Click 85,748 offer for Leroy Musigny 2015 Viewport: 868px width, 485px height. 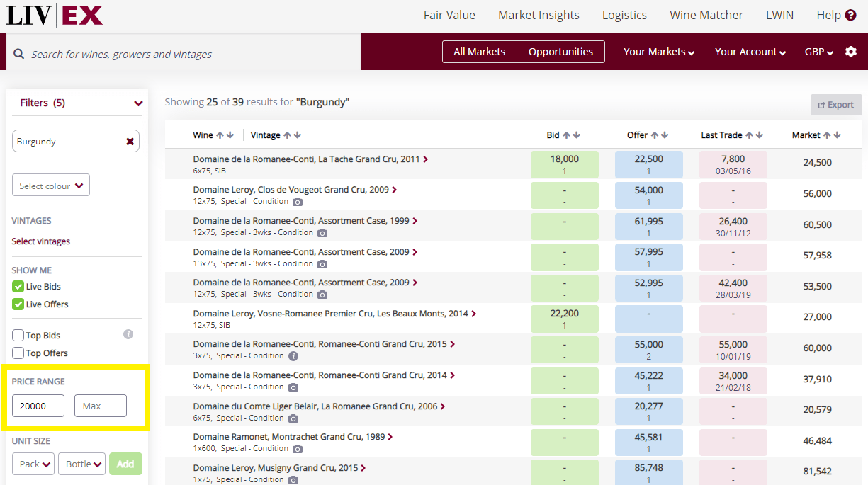coord(649,472)
